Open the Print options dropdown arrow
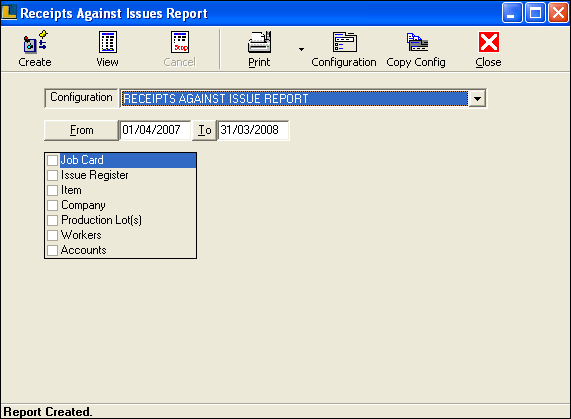The width and height of the screenshot is (571, 419). [x=301, y=49]
